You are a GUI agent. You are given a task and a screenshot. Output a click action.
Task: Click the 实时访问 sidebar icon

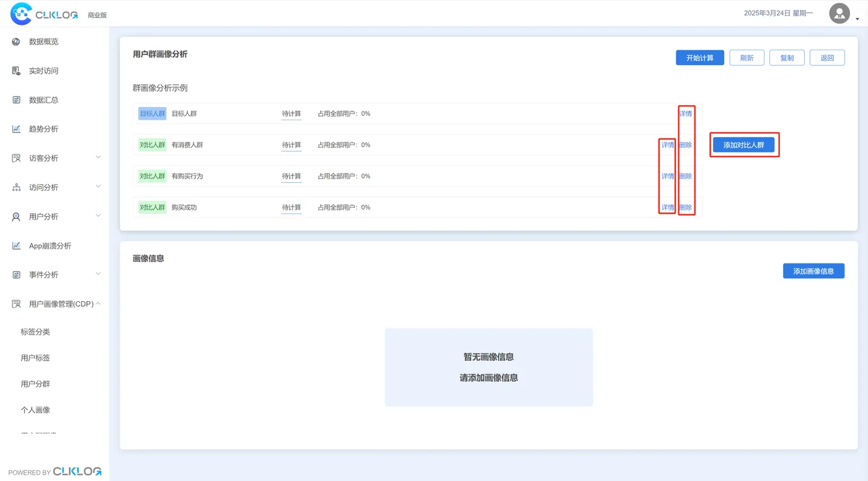tap(16, 71)
